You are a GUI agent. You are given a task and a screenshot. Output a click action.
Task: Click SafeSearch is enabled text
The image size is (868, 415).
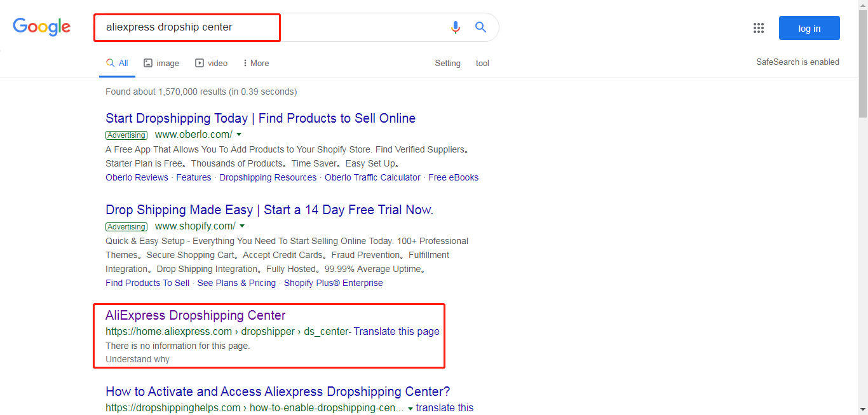coord(797,62)
